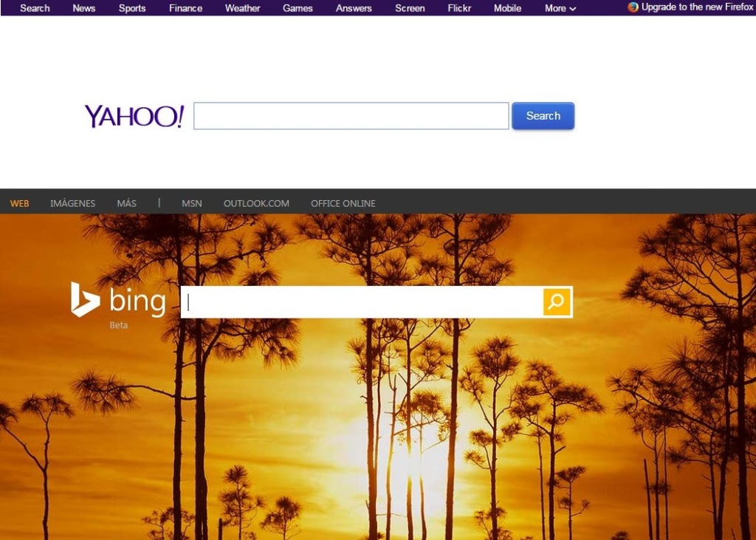Open Sports in Yahoo navigation bar

tap(132, 8)
